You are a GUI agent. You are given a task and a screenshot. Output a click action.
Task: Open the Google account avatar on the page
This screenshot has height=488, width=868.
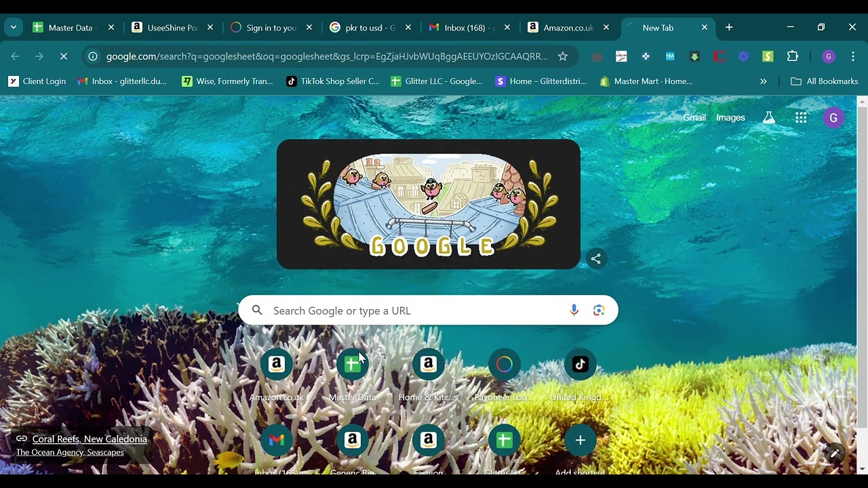point(833,118)
